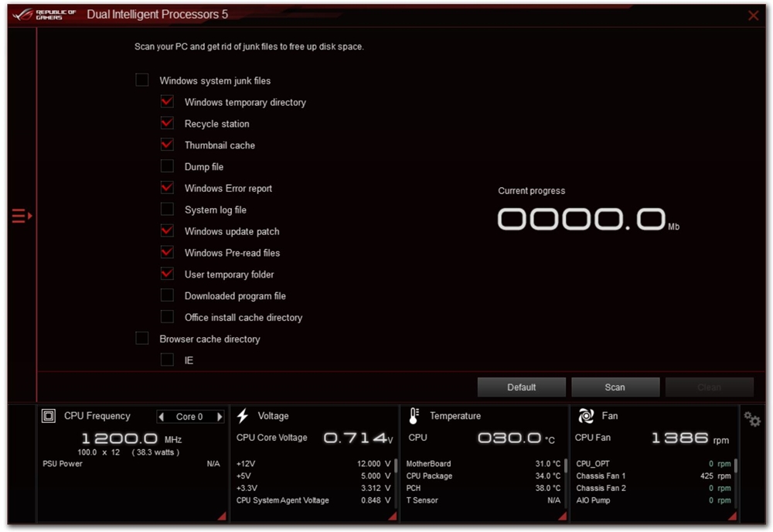The width and height of the screenshot is (773, 532).
Task: Enable the IE checkbox
Action: coord(167,360)
